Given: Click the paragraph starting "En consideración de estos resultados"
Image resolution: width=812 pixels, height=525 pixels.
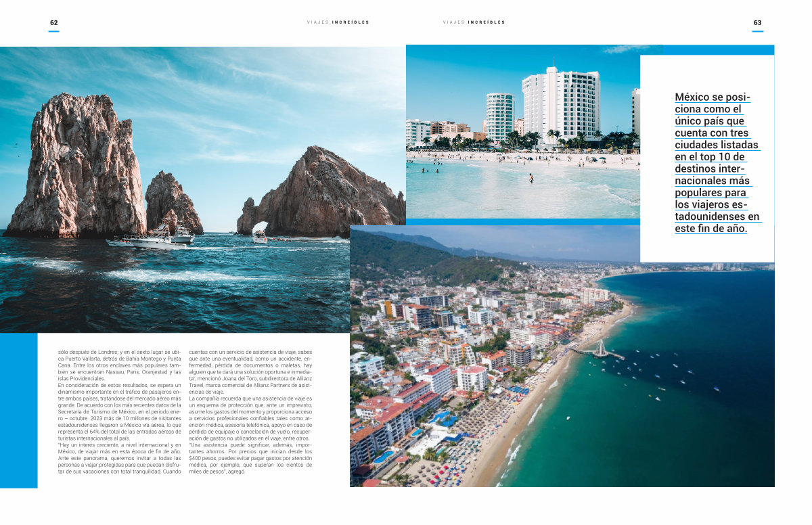Looking at the screenshot, I should (x=118, y=411).
